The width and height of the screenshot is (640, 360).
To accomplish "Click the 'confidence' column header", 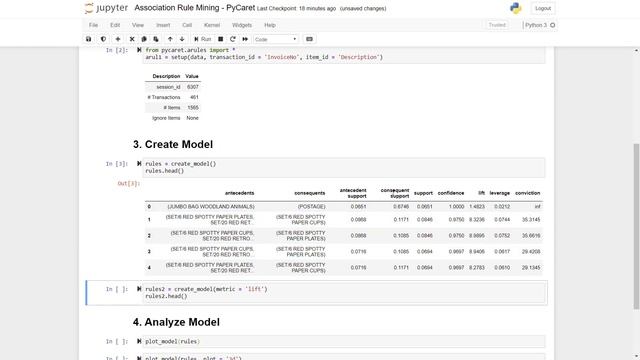I will tap(451, 193).
